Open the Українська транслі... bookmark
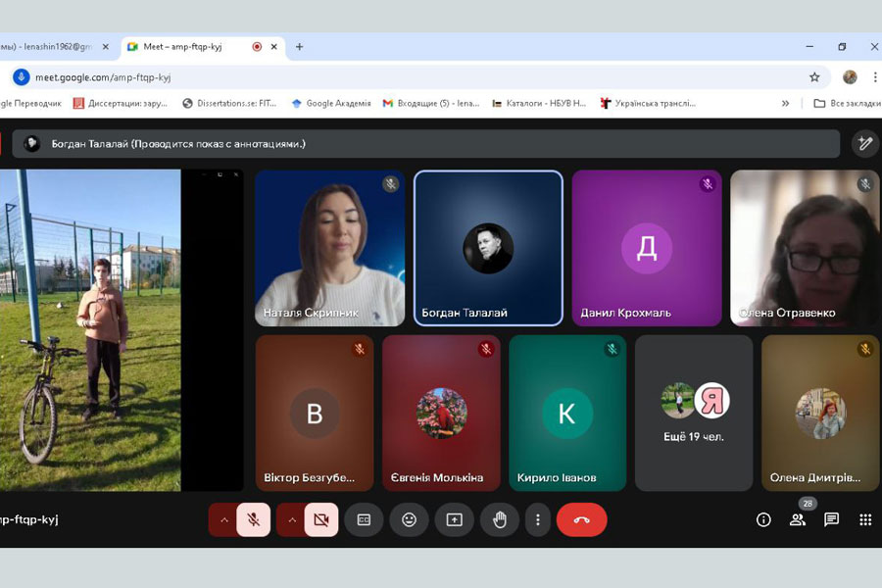 (x=648, y=103)
